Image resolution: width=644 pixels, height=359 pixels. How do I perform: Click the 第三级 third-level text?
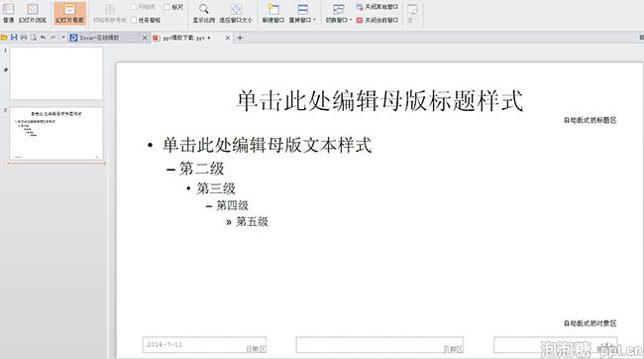[216, 188]
